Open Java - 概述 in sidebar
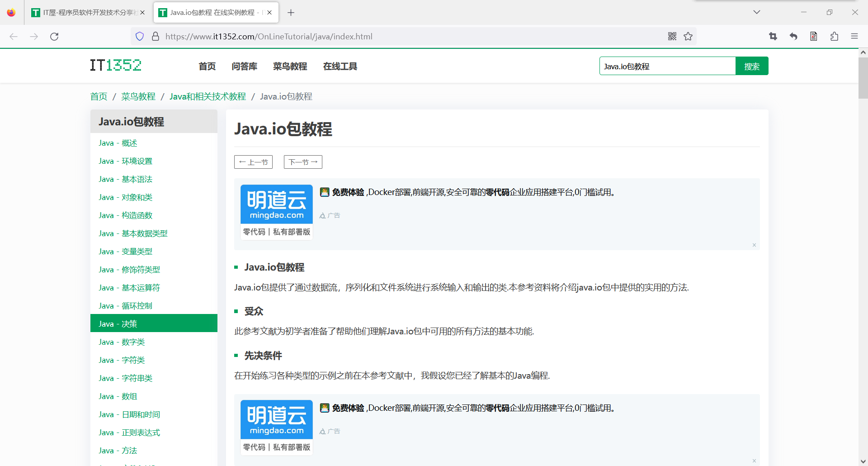 click(x=154, y=143)
